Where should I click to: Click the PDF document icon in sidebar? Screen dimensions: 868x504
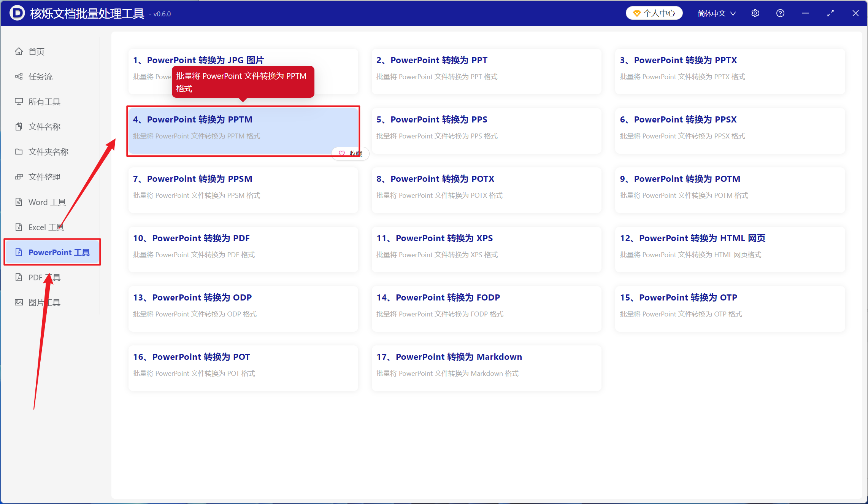click(x=19, y=277)
